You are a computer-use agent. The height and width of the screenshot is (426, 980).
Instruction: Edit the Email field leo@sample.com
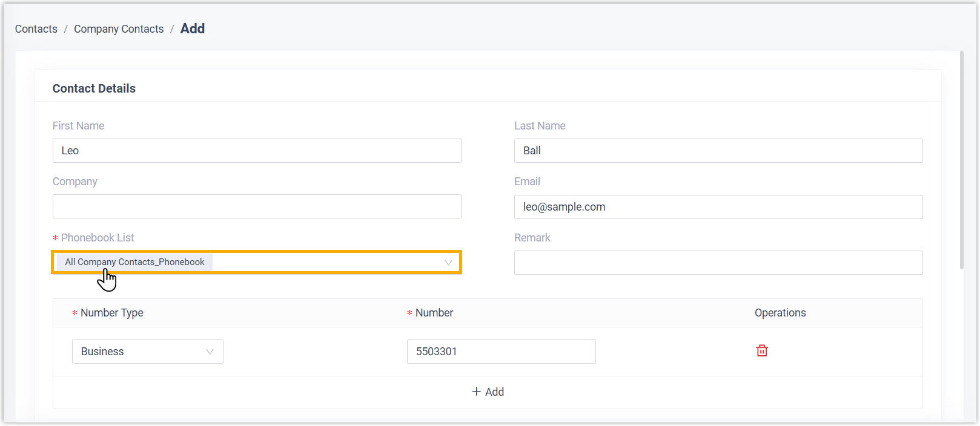[x=718, y=207]
